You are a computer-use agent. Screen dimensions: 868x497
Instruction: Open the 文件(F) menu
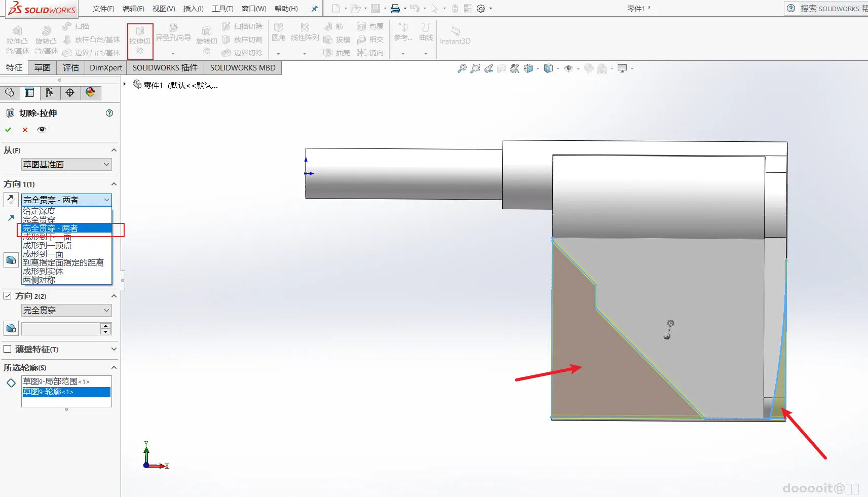click(103, 9)
